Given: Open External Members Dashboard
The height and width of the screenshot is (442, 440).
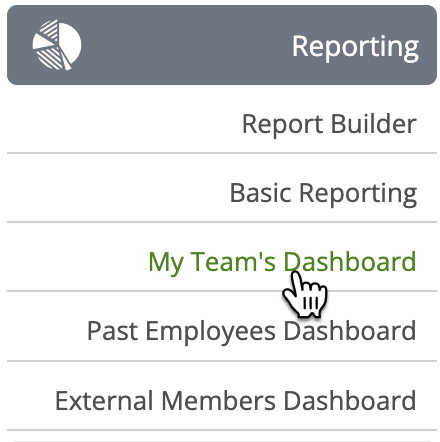Looking at the screenshot, I should pos(235,401).
